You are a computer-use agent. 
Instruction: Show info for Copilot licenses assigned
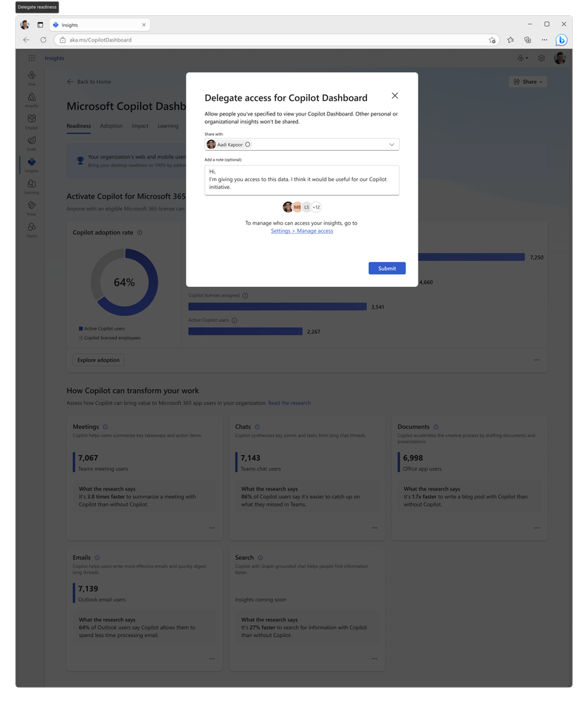245,295
